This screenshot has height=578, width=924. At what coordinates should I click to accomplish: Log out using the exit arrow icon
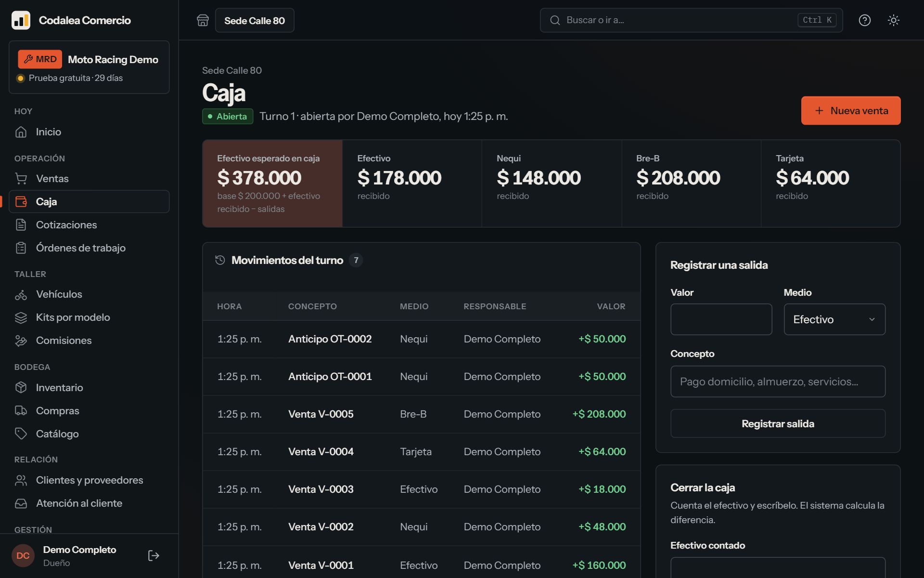click(x=154, y=556)
